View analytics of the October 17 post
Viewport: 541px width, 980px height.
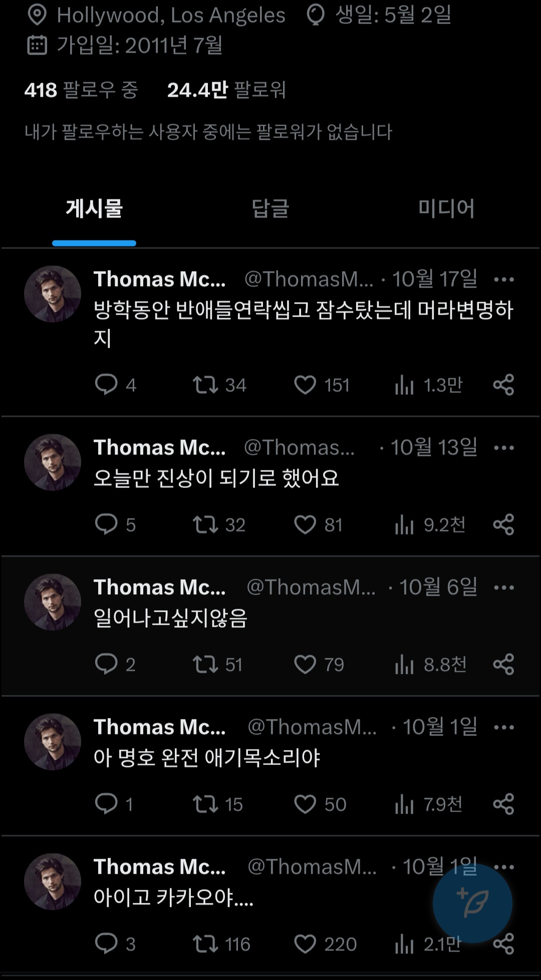(404, 385)
